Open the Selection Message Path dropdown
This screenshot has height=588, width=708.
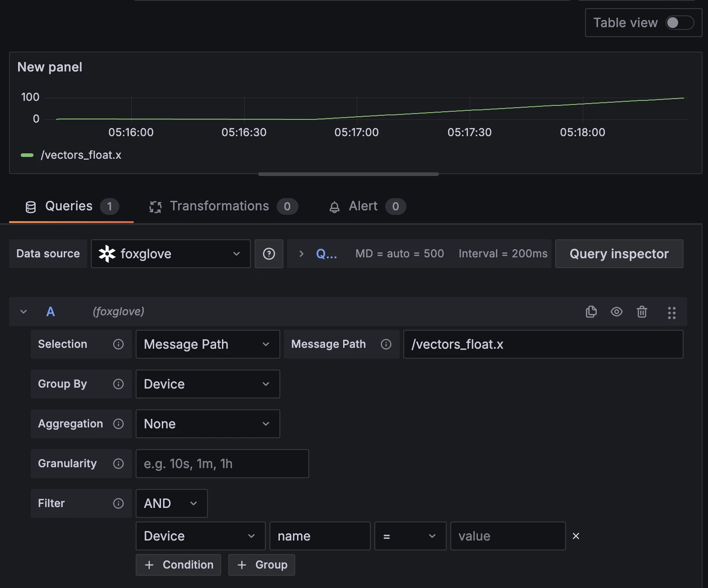[x=208, y=344]
